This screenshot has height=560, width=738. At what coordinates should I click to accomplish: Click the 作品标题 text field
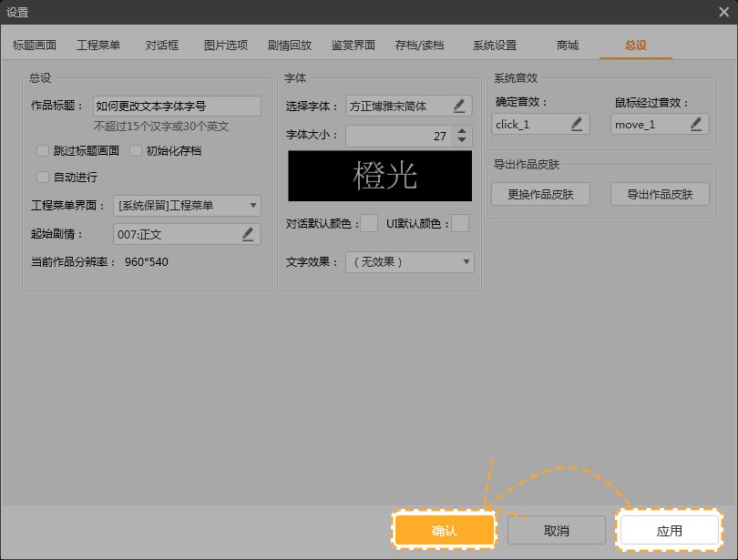[177, 107]
